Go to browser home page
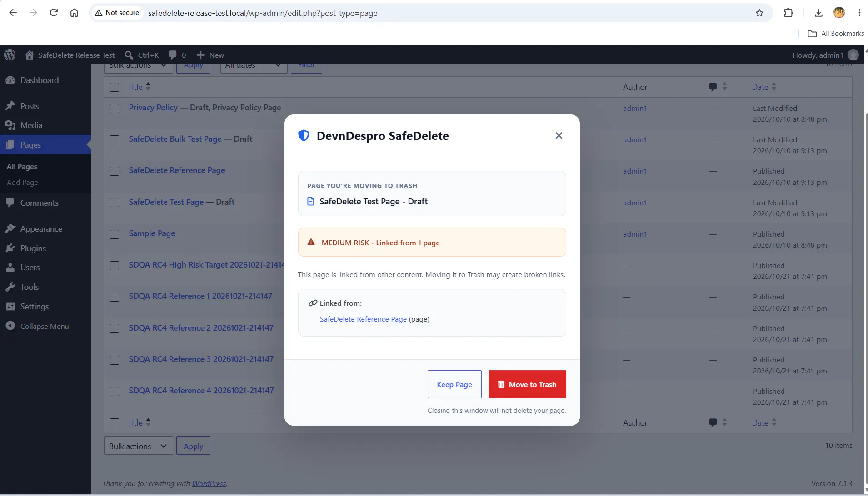Viewport: 868px width, 496px height. [x=74, y=13]
